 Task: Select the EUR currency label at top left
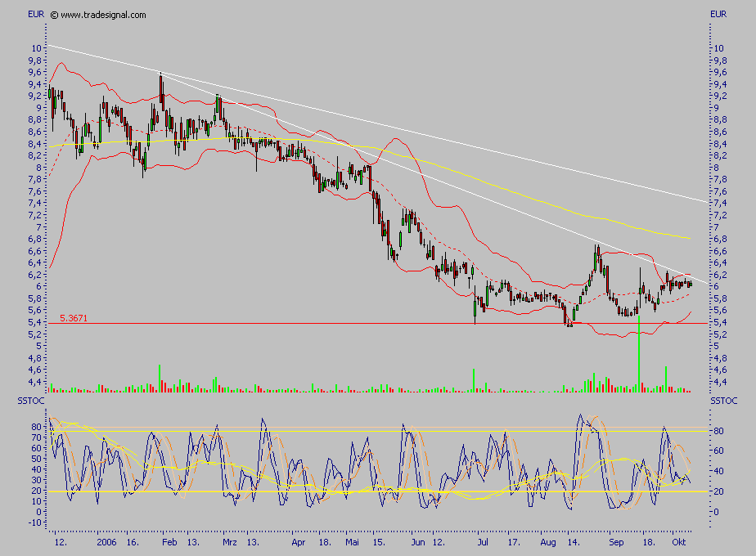click(36, 15)
